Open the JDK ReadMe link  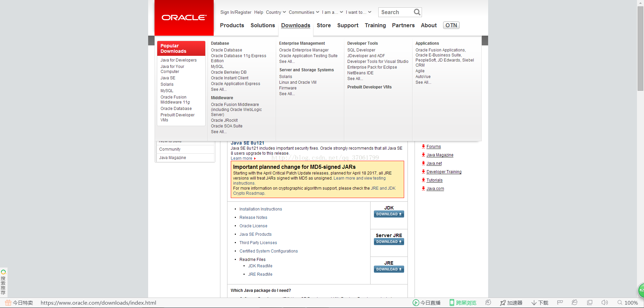click(260, 266)
